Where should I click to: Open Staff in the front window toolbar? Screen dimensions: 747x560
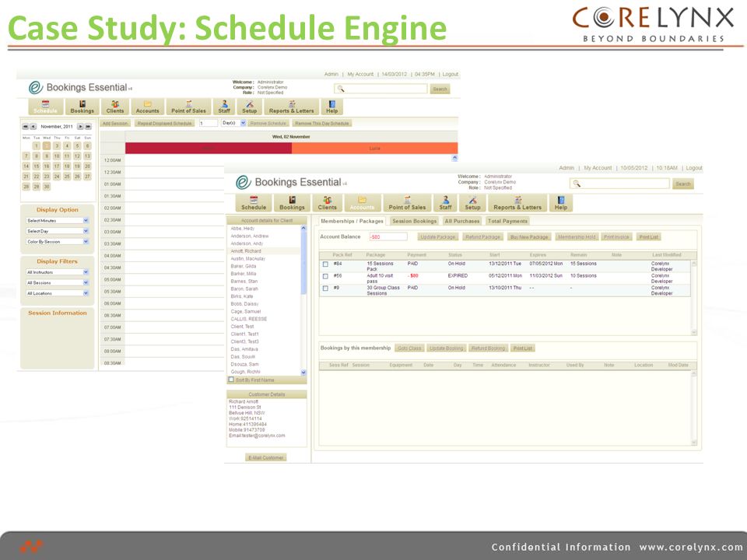point(445,203)
